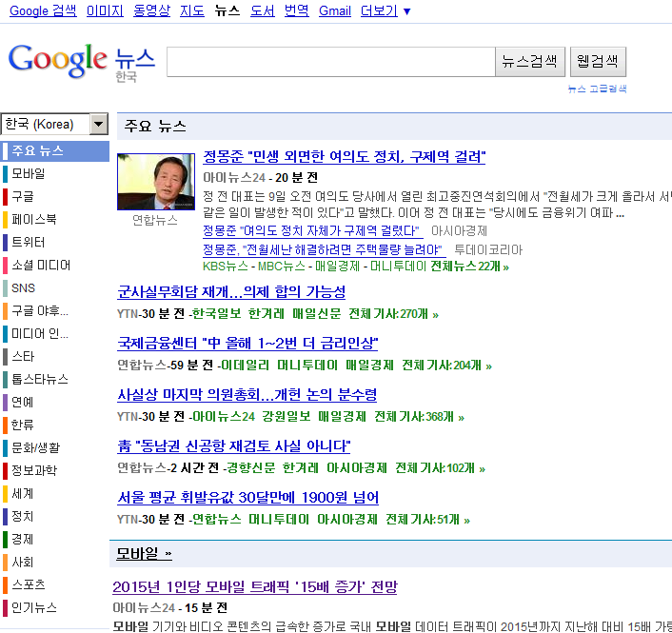Image resolution: width=672 pixels, height=633 pixels.
Task: Select 톱스타뉴스 sidebar section
Action: [x=40, y=379]
